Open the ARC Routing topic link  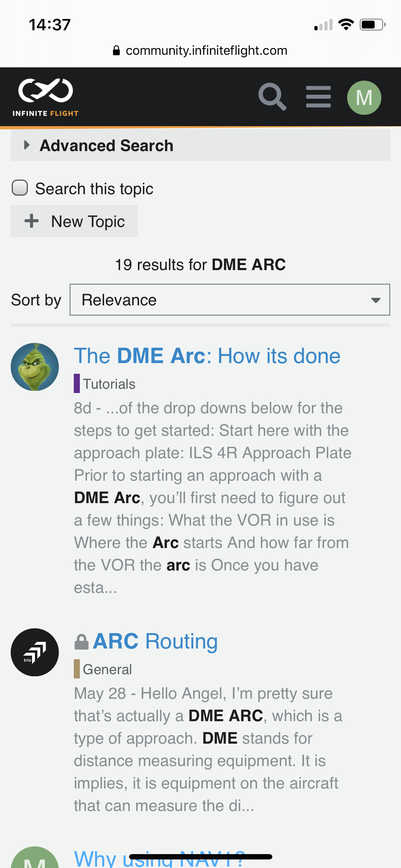click(x=155, y=641)
